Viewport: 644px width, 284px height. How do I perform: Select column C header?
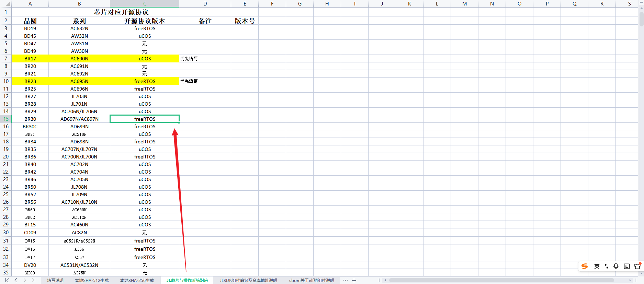pos(145,4)
